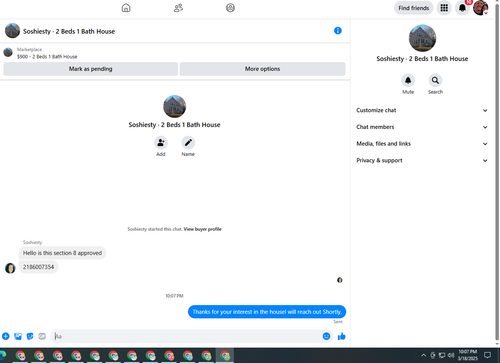Viewport: 500px width, 363px height.
Task: Click the sent 'Thanks for your interest' message
Action: 267,312
